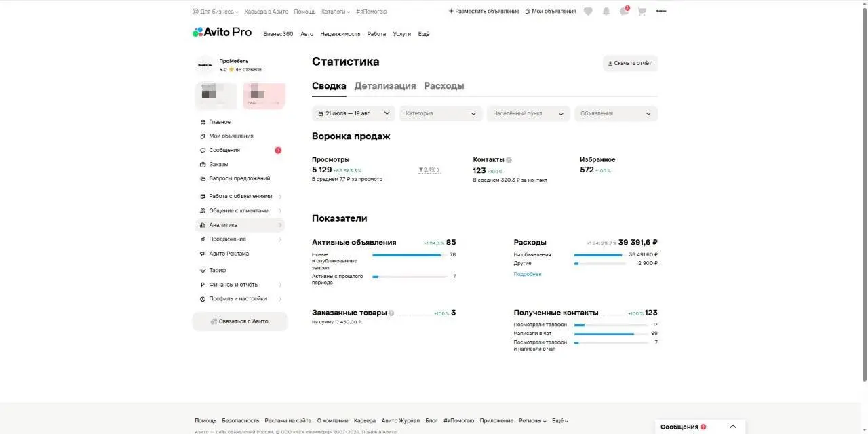Click the Новые и опубликованные заново bar
Screen dimensions: 868x434
tap(410, 255)
